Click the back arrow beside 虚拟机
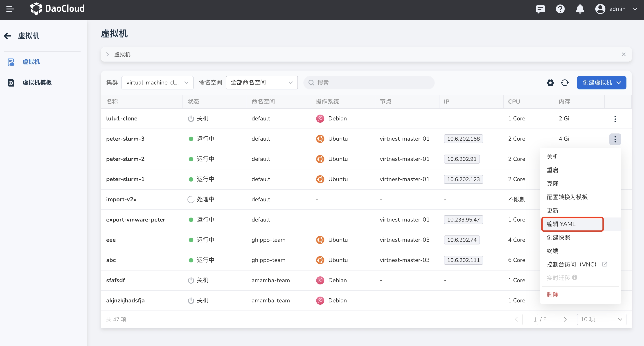Screen dimensions: 644x346 tap(8, 36)
